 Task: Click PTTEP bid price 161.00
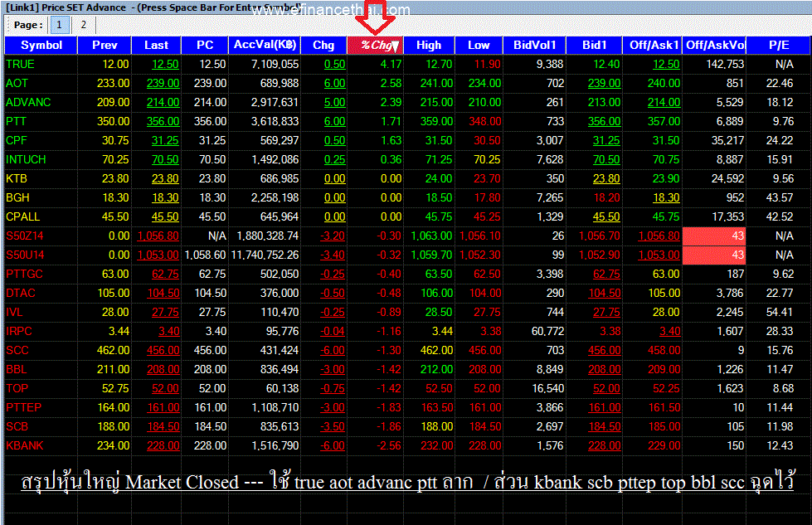pos(605,408)
